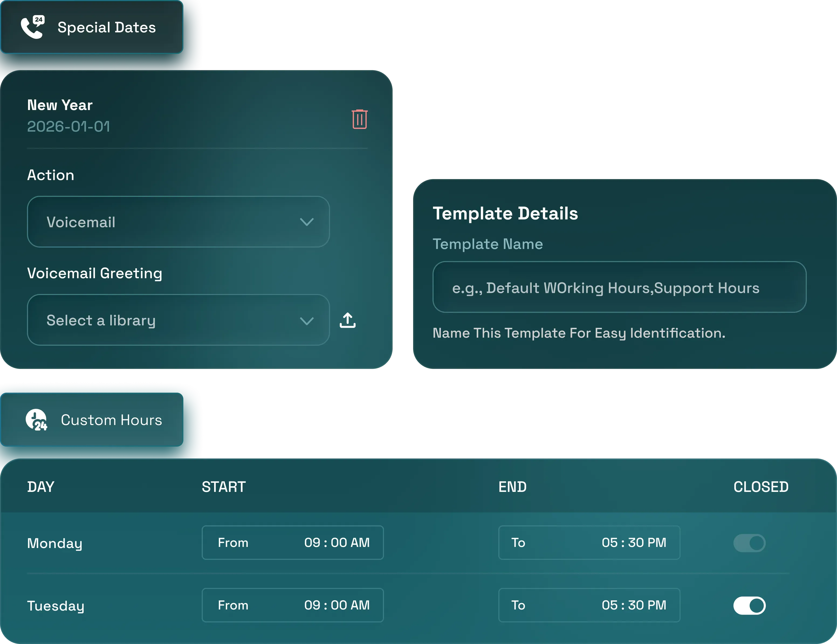
Task: Open the Select a library dropdown
Action: (x=178, y=320)
